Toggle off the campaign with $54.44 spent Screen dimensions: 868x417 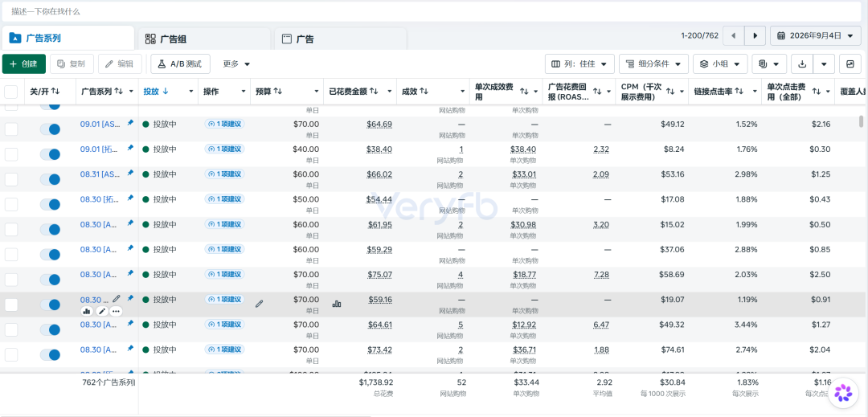(50, 204)
